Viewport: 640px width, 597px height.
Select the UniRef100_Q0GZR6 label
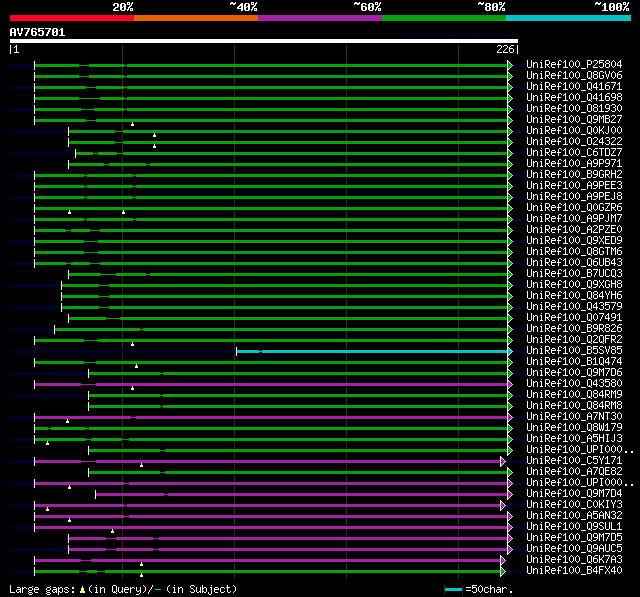(574, 208)
